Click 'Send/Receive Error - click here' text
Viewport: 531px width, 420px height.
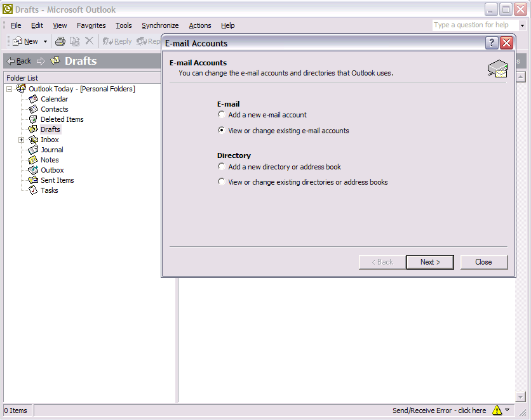point(439,410)
